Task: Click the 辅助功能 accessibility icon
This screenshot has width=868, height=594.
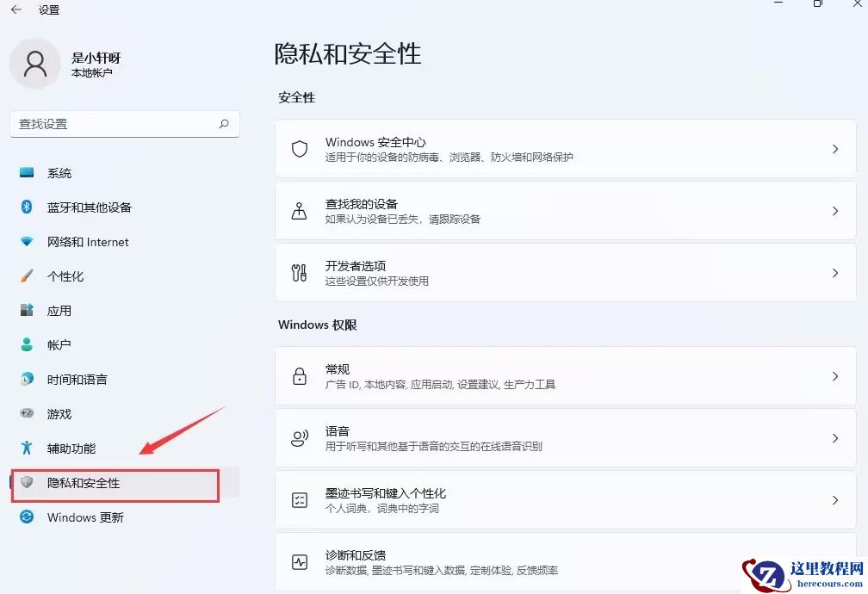Action: tap(27, 448)
